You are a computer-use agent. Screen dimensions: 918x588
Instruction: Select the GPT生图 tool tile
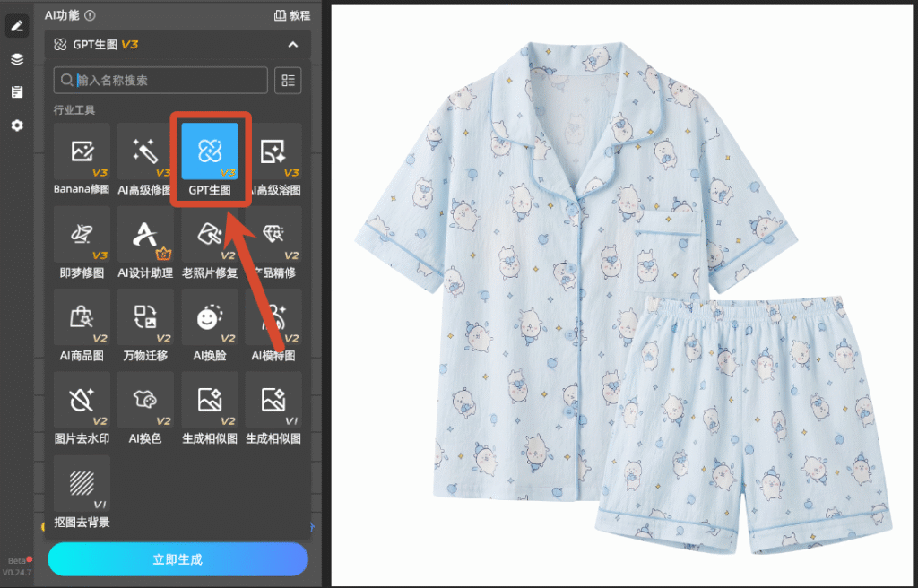[x=210, y=159]
